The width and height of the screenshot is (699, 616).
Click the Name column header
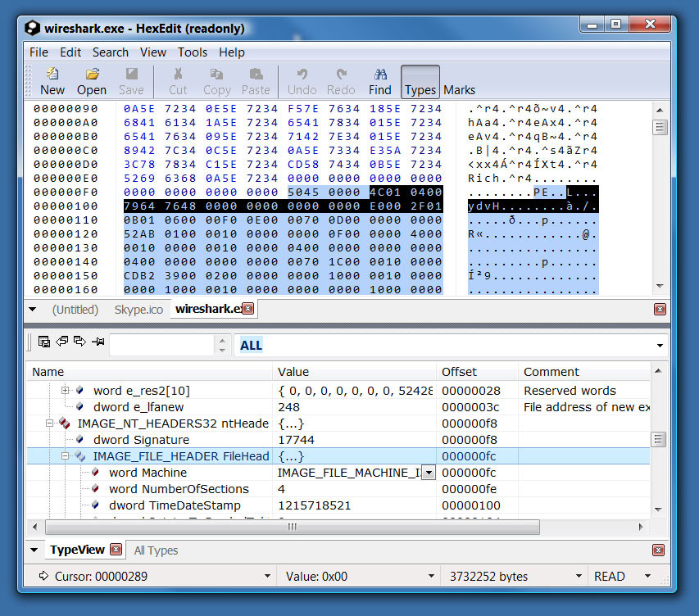[149, 372]
